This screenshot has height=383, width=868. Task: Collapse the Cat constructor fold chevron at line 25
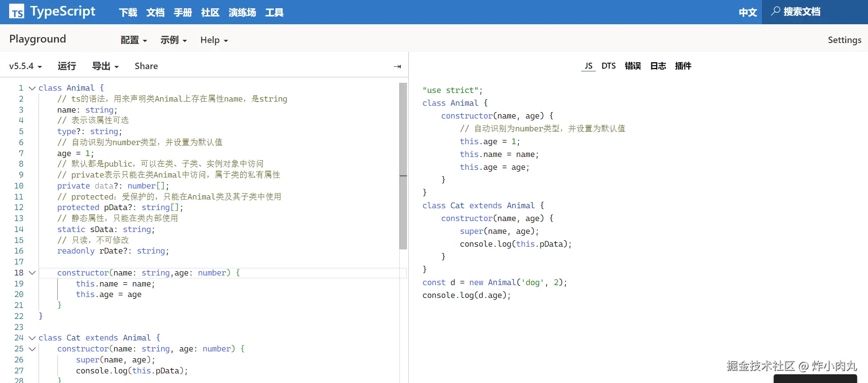point(32,349)
